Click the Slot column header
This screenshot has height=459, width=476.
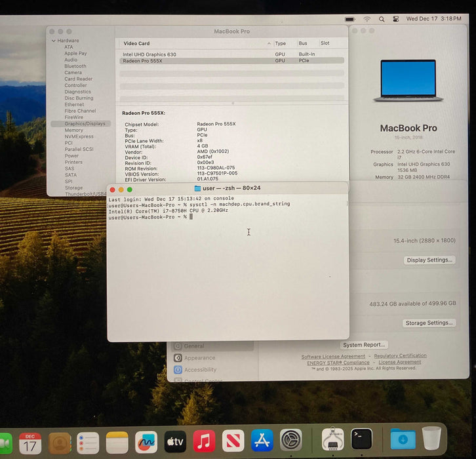325,43
